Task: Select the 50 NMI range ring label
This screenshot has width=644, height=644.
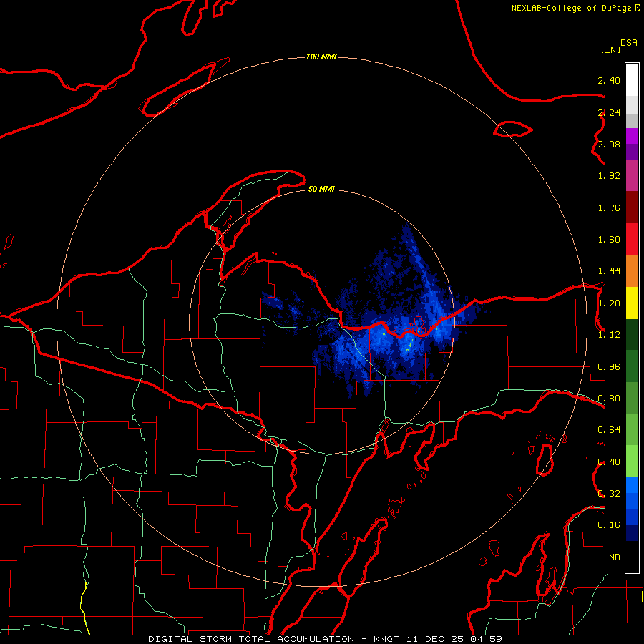Action: (x=321, y=189)
